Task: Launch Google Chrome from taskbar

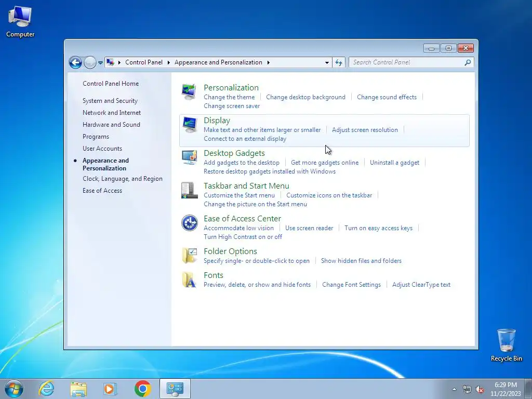Action: (142, 389)
